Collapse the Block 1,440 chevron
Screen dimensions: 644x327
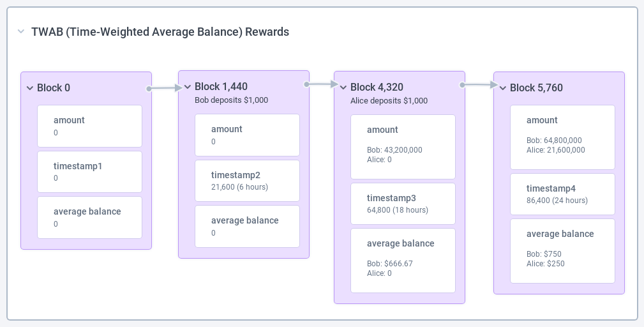coord(188,87)
